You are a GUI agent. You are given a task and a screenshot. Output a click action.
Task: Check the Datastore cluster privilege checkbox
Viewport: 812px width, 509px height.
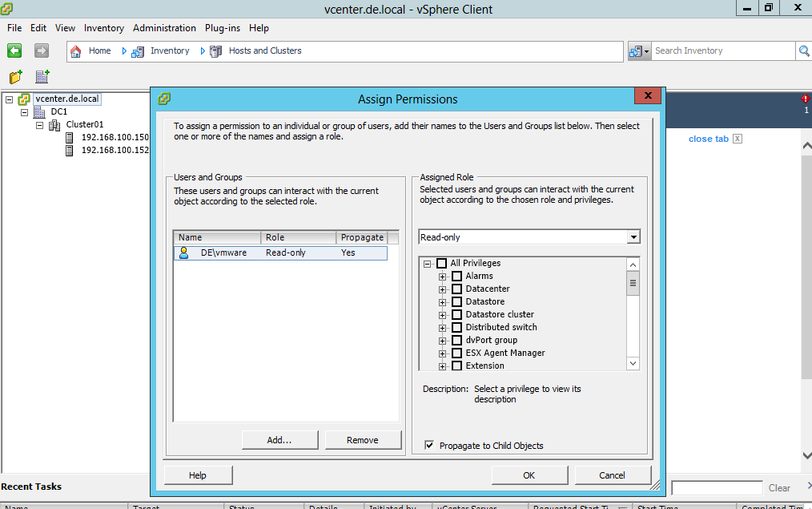click(x=456, y=315)
